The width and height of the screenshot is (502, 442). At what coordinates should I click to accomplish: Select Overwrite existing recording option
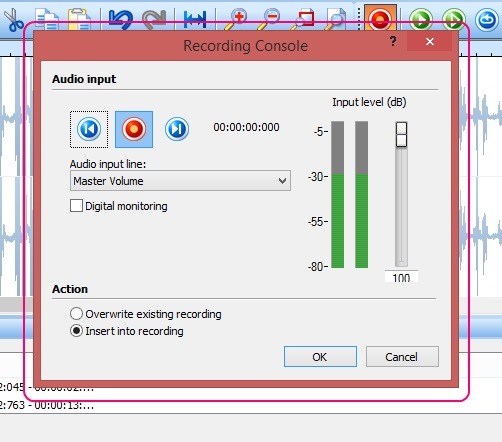click(76, 314)
